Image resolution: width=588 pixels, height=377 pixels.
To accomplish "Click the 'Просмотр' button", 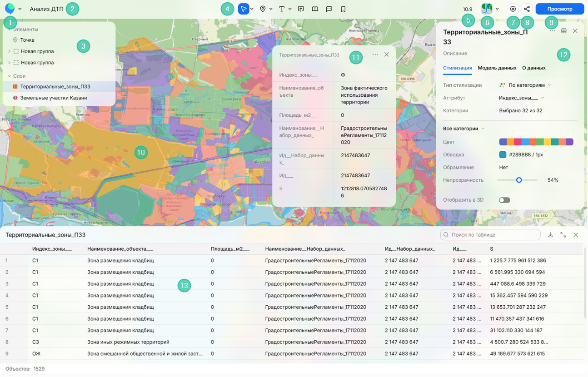I will 559,9.
